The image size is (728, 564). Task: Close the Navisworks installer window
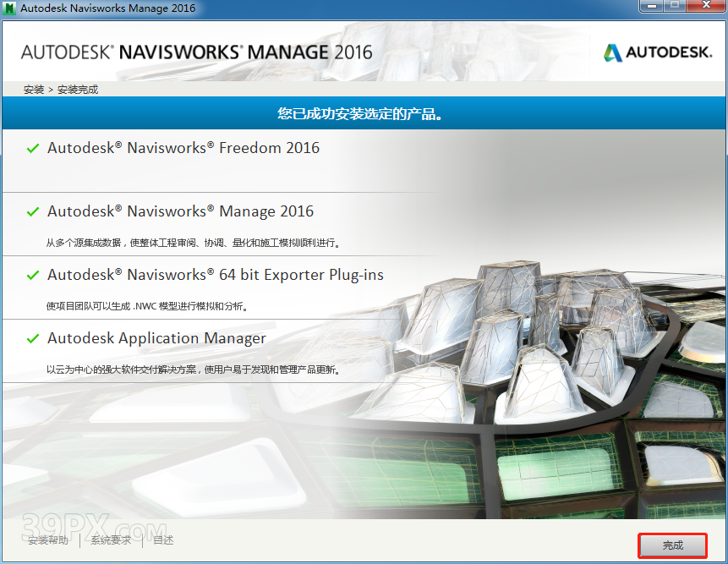coord(706,7)
